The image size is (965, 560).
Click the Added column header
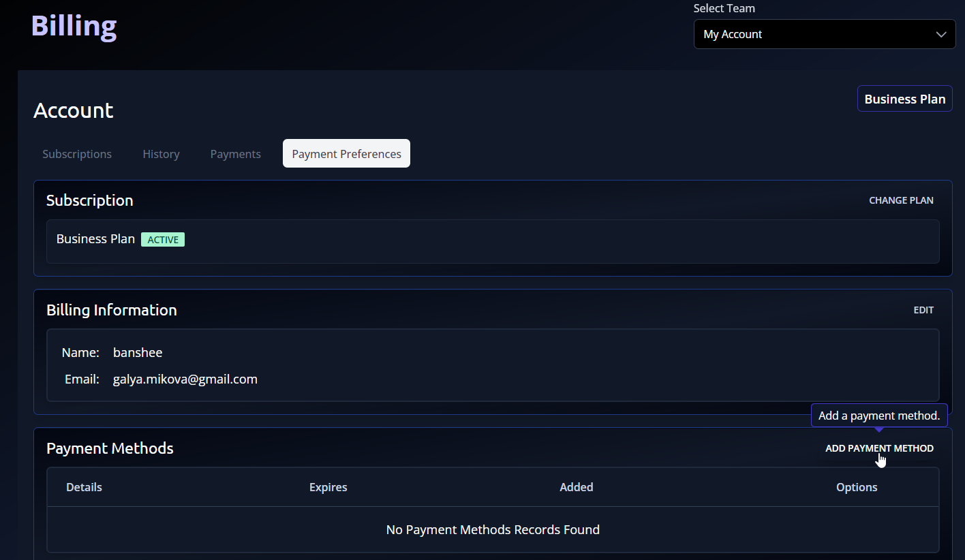(576, 487)
